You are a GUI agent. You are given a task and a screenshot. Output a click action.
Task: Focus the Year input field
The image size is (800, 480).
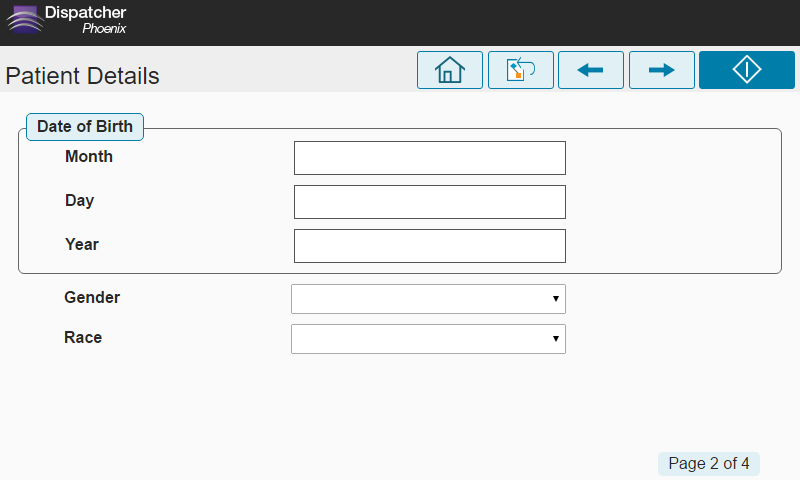click(430, 246)
